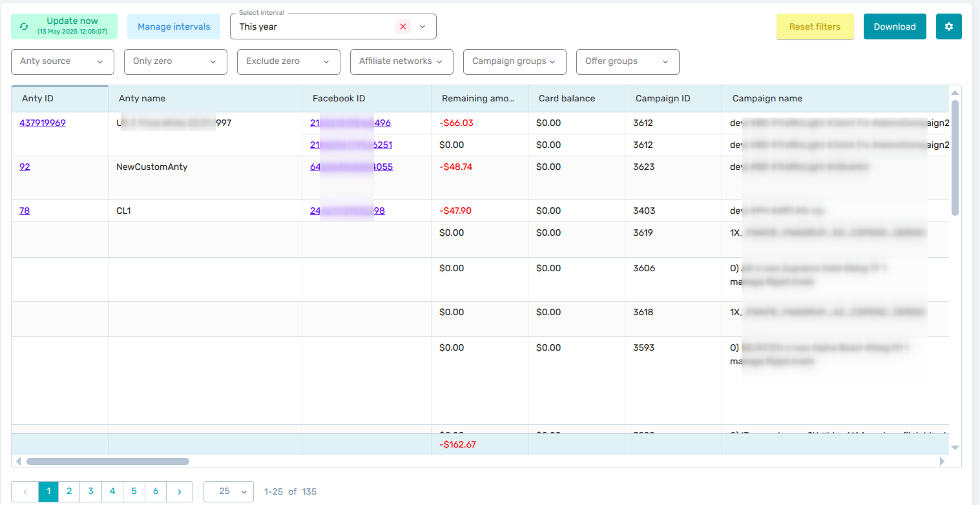The width and height of the screenshot is (980, 505).
Task: Go to pagination page 1
Action: [48, 491]
